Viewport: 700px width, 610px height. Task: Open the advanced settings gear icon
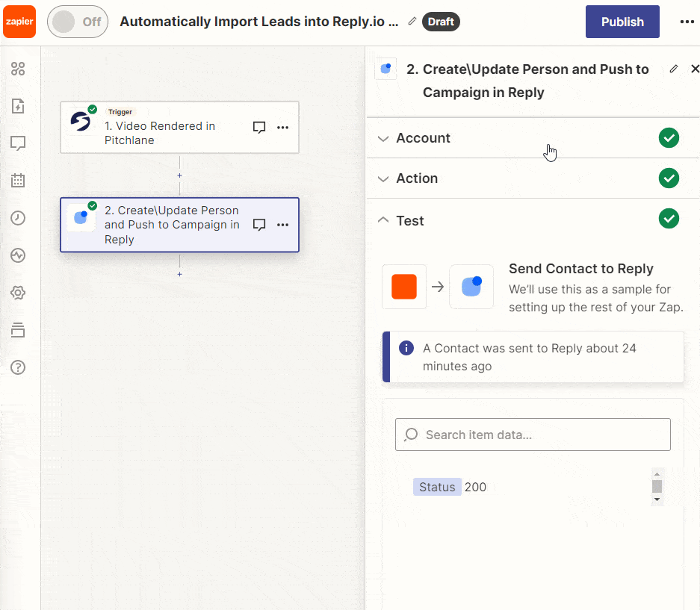18,293
